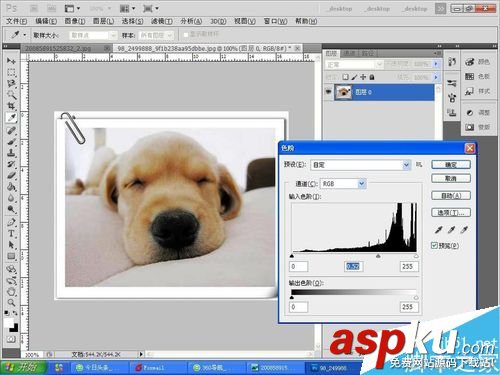Viewport: 500px width, 375px height.
Task: Open the 图像(I) menu
Action: 75,21
